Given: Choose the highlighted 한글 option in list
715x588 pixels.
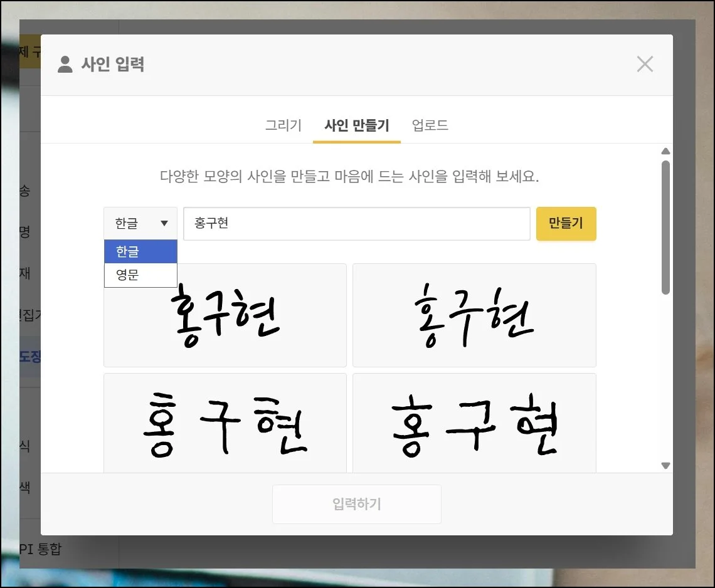Looking at the screenshot, I should [x=140, y=251].
